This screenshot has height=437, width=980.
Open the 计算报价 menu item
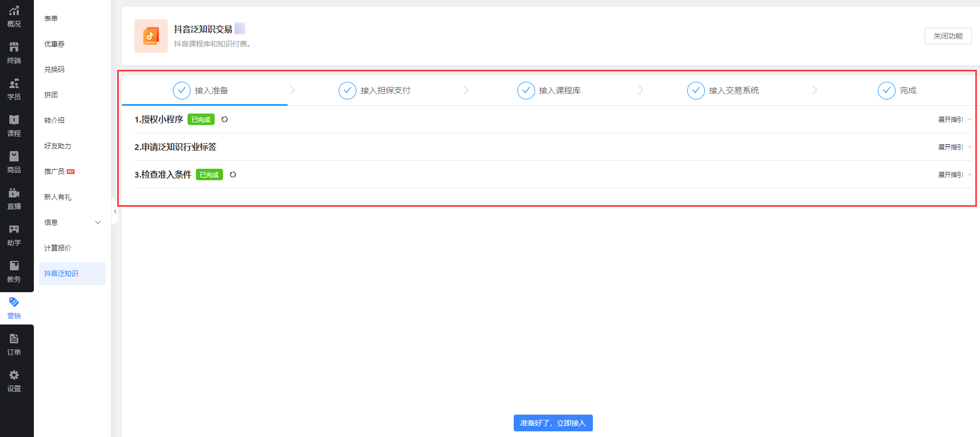58,248
